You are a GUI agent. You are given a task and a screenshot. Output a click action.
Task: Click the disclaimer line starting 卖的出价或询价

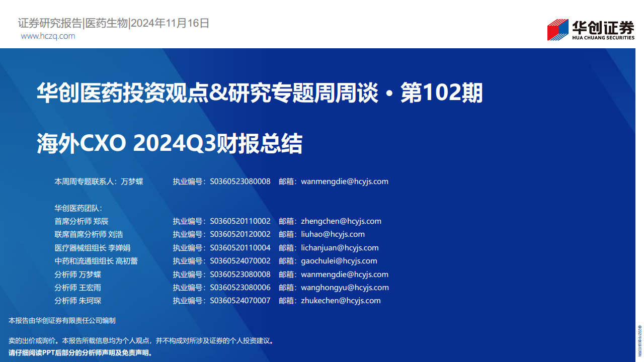coord(141,341)
